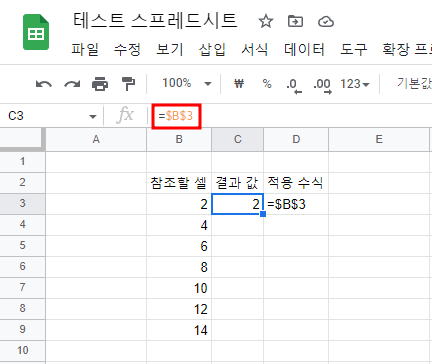Image resolution: width=432 pixels, height=364 pixels.
Task: Open the Google Sheets home icon
Action: 36,32
